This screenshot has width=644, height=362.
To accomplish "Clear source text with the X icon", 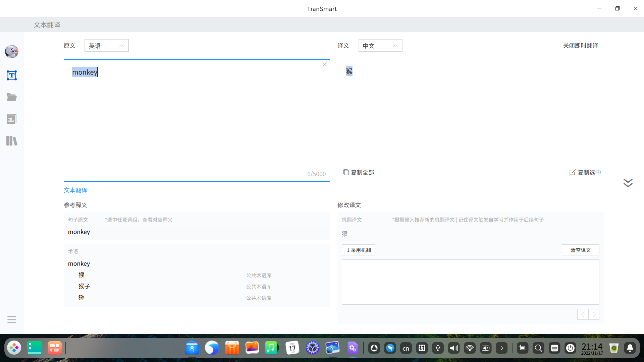I will (324, 64).
